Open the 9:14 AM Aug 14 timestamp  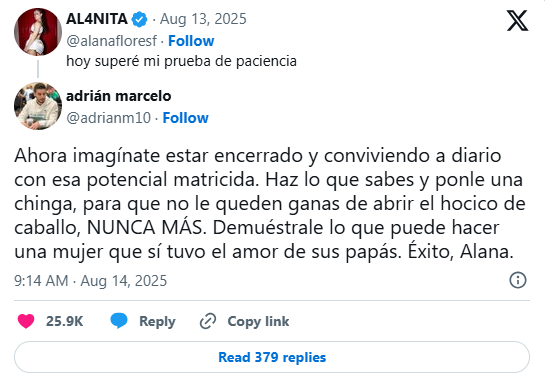point(90,281)
